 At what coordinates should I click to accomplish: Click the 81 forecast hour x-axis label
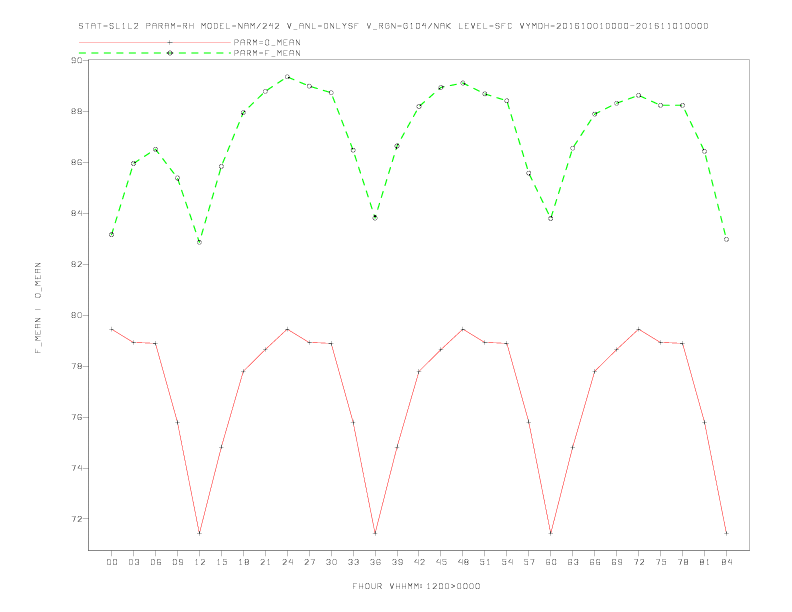tap(705, 562)
